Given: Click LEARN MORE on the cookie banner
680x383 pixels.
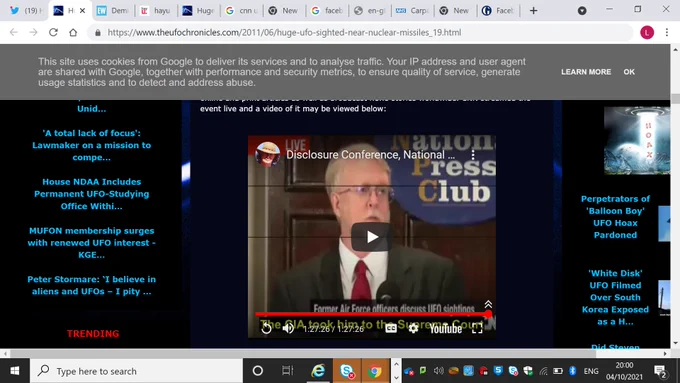Looking at the screenshot, I should click(586, 72).
